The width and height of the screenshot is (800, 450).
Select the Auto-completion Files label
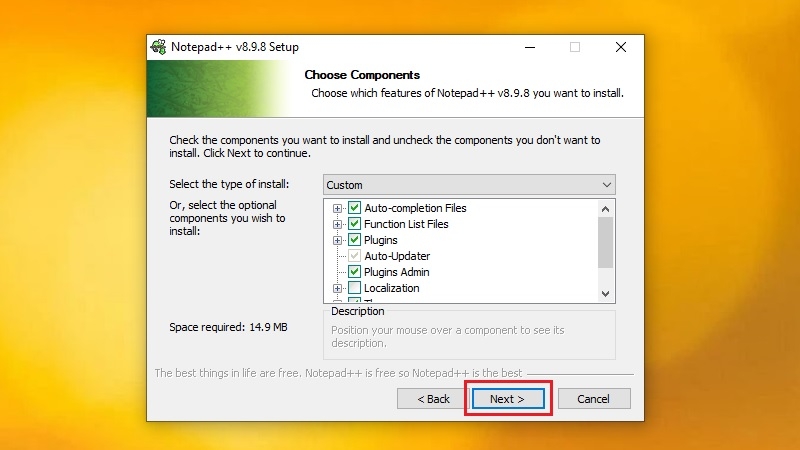(415, 208)
